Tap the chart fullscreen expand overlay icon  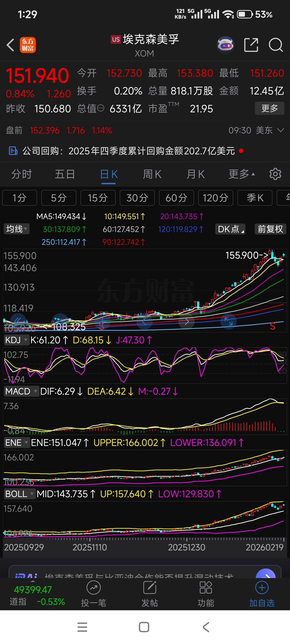(x=228, y=321)
